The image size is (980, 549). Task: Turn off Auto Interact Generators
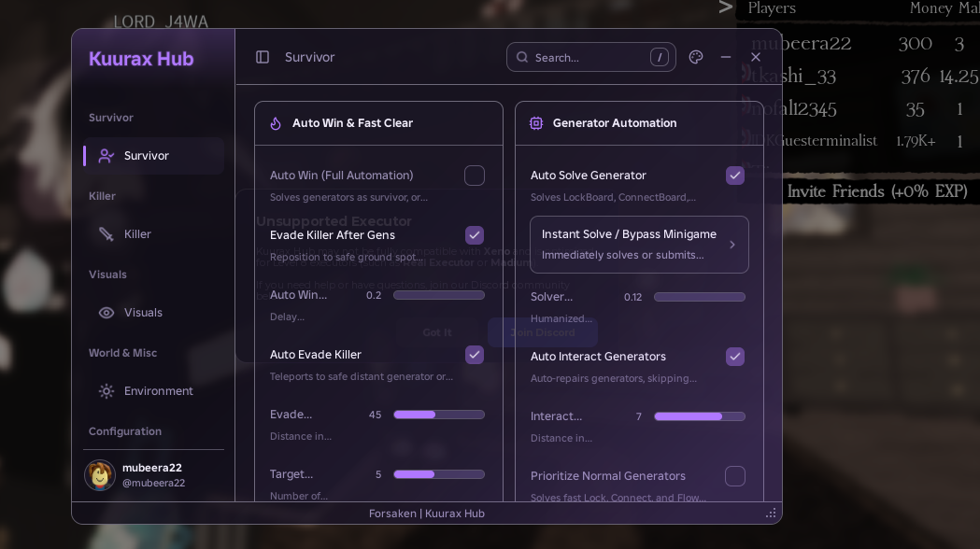735,357
